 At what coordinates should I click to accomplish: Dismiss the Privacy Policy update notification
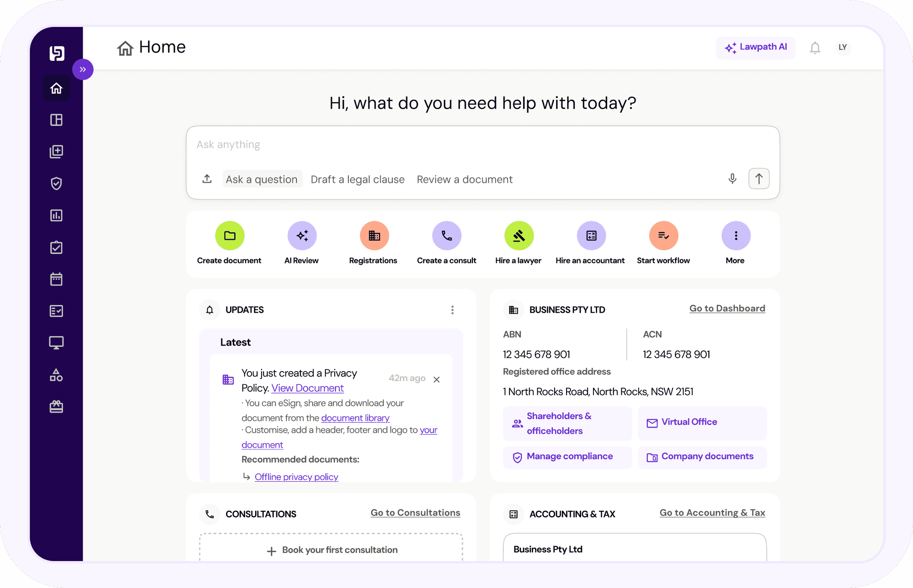436,380
